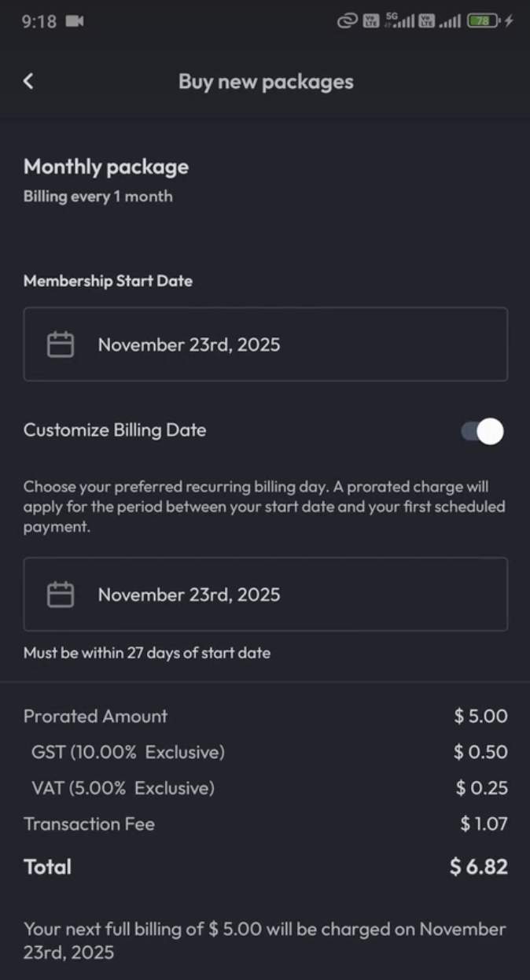Tap the back arrow icon
The width and height of the screenshot is (530, 980).
click(28, 81)
